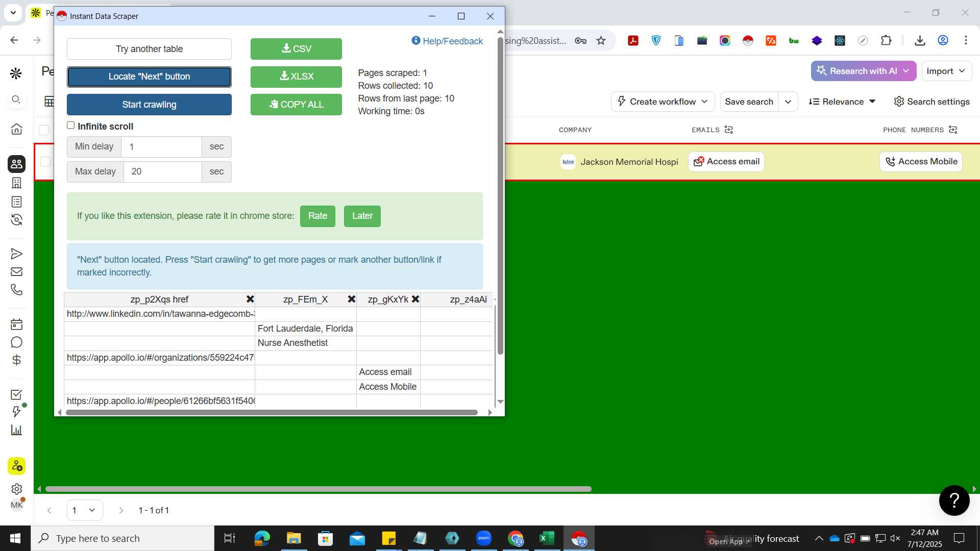Dismiss rating prompt with Later
Screen dimensions: 980x551
click(x=362, y=216)
